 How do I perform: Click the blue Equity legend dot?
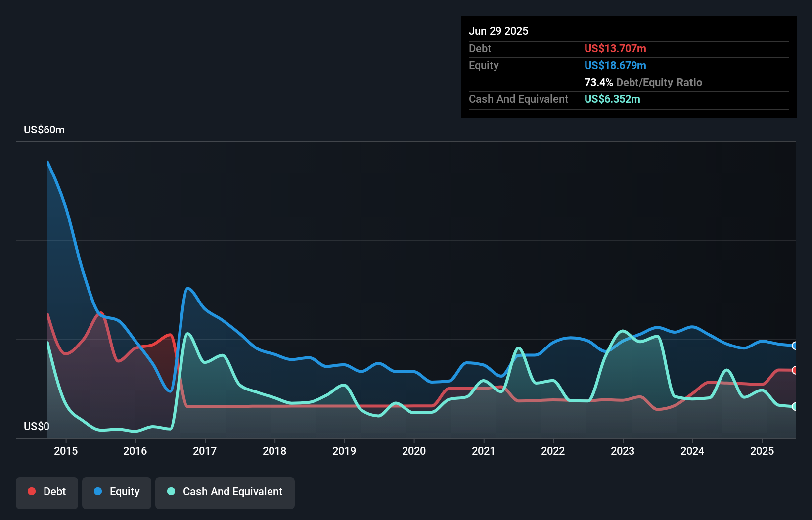point(99,491)
